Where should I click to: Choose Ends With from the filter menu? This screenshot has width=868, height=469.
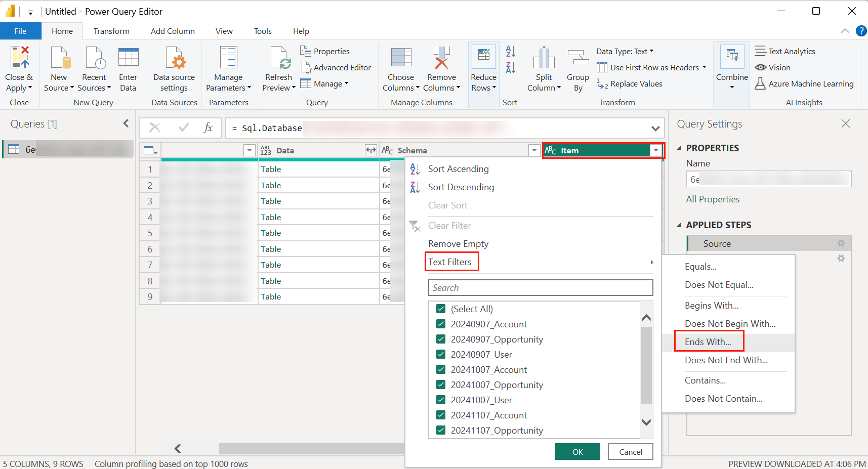(x=708, y=342)
